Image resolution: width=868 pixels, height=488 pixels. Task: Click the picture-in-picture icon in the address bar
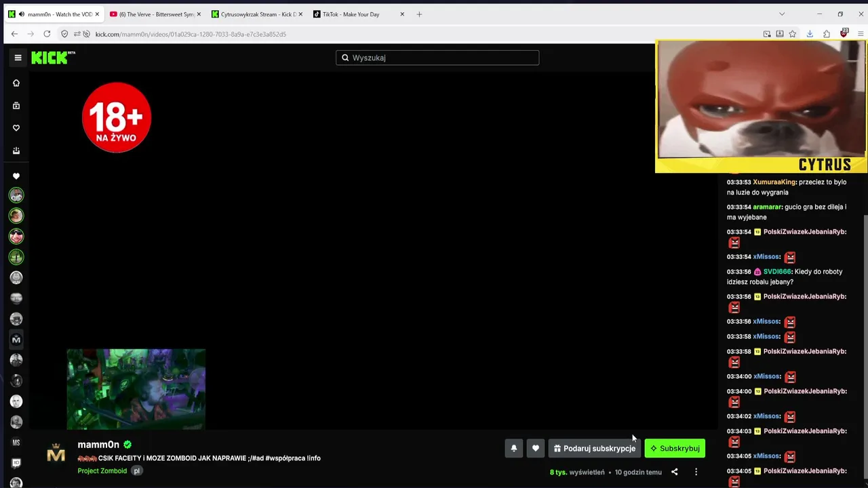pos(767,34)
